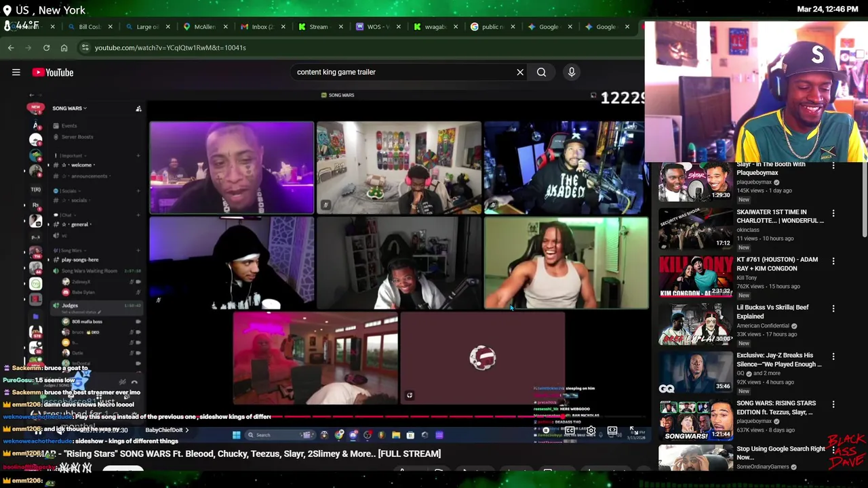Toggle theater mode in the player
This screenshot has height=488, width=868.
coord(612,430)
